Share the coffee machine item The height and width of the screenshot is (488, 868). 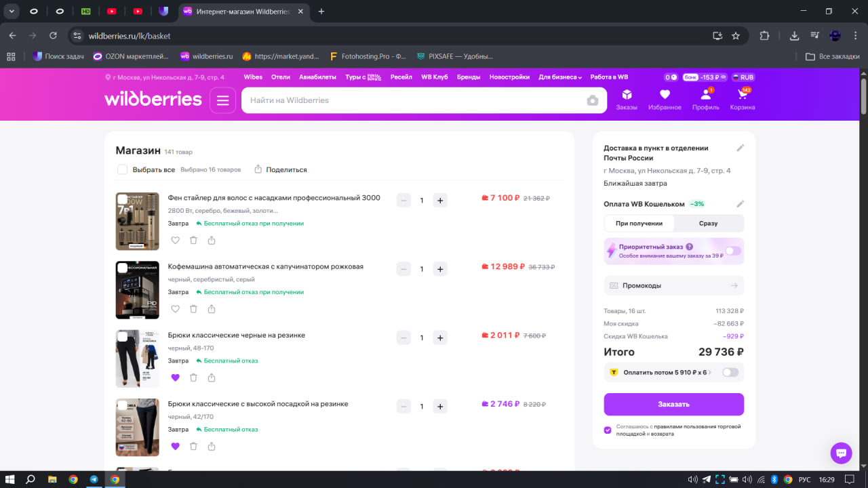[212, 309]
